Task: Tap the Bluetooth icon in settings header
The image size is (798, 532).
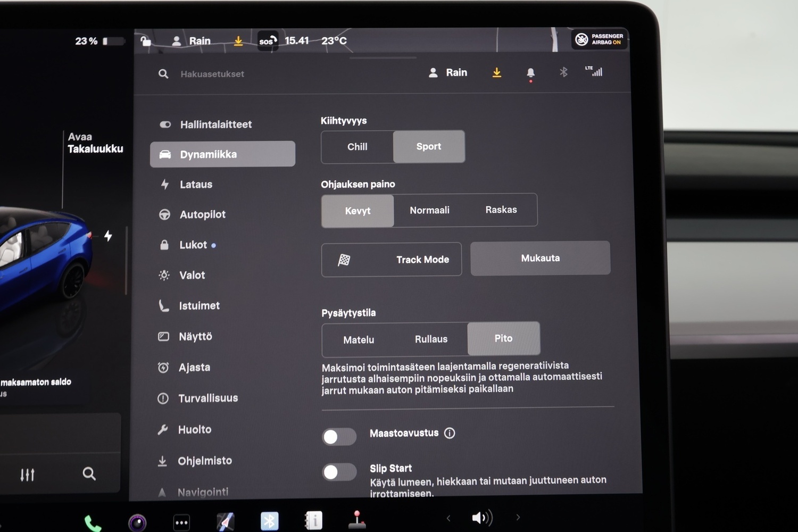Action: pos(563,72)
